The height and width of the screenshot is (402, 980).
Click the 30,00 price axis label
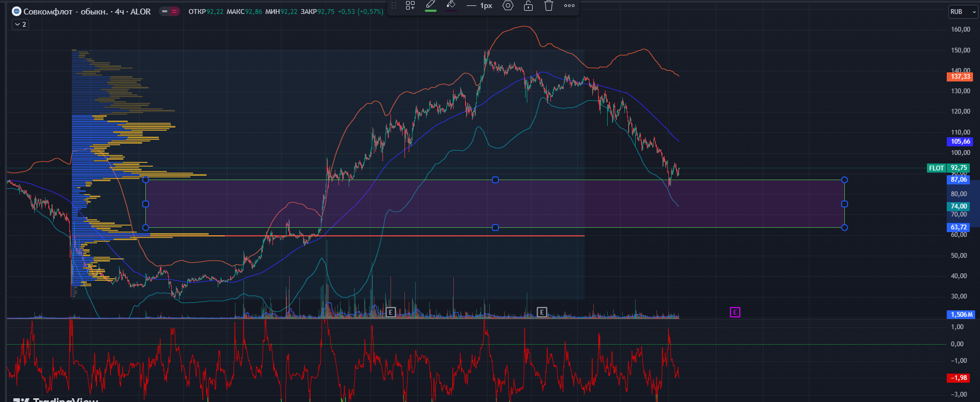tap(959, 296)
